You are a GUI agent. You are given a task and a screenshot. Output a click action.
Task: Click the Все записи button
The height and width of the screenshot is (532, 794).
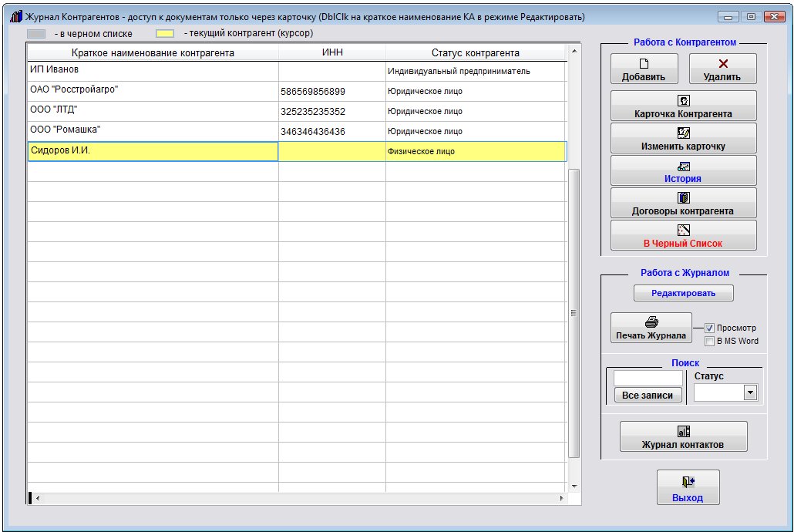click(x=648, y=396)
